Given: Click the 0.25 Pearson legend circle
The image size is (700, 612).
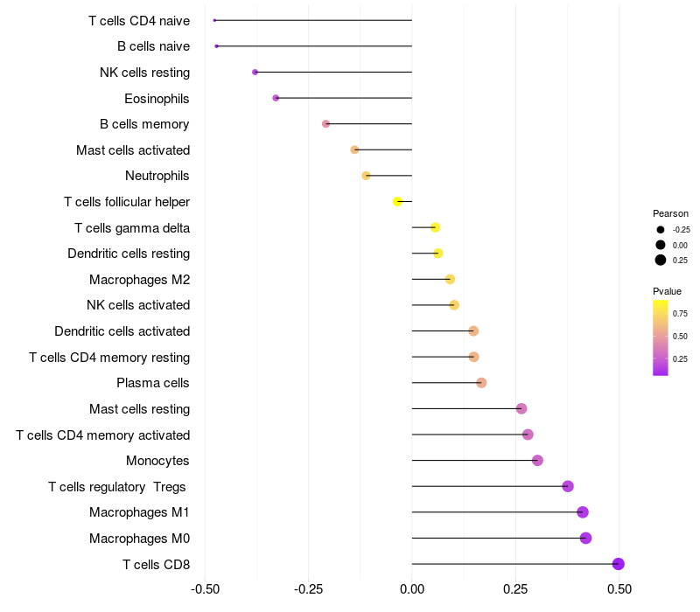Looking at the screenshot, I should pos(661,260).
